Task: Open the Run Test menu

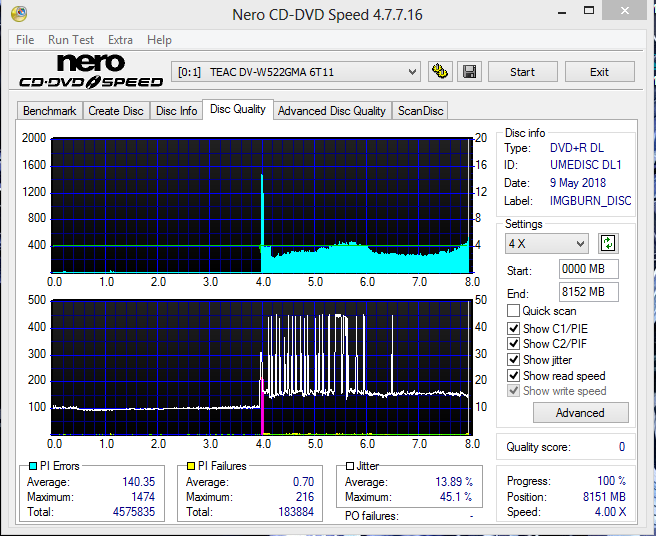Action: [71, 40]
